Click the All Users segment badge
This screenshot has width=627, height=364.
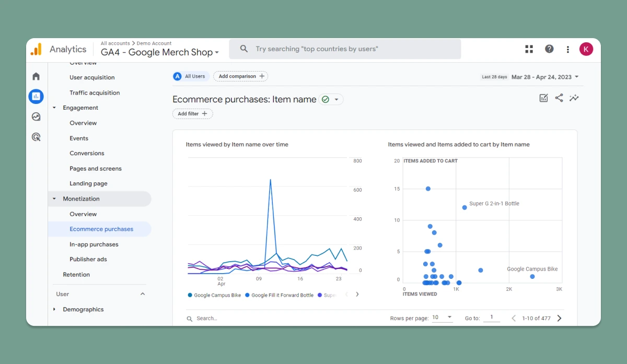(x=191, y=76)
